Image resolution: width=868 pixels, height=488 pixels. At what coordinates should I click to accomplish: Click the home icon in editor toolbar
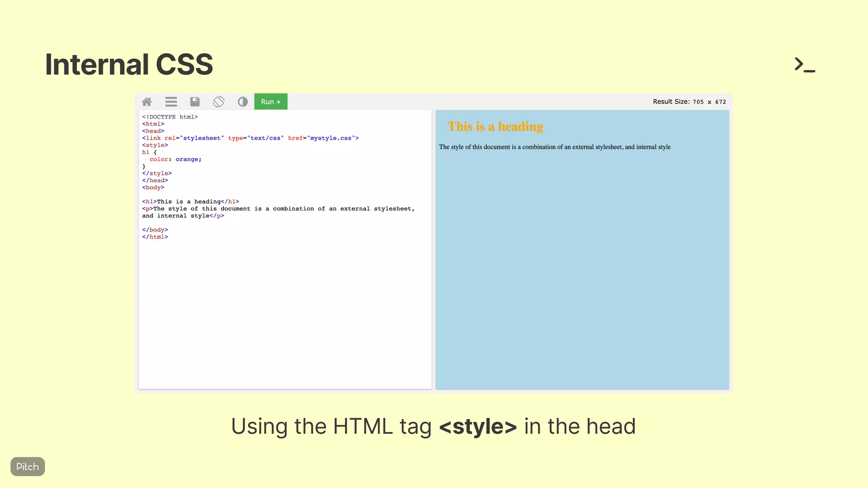(x=147, y=102)
